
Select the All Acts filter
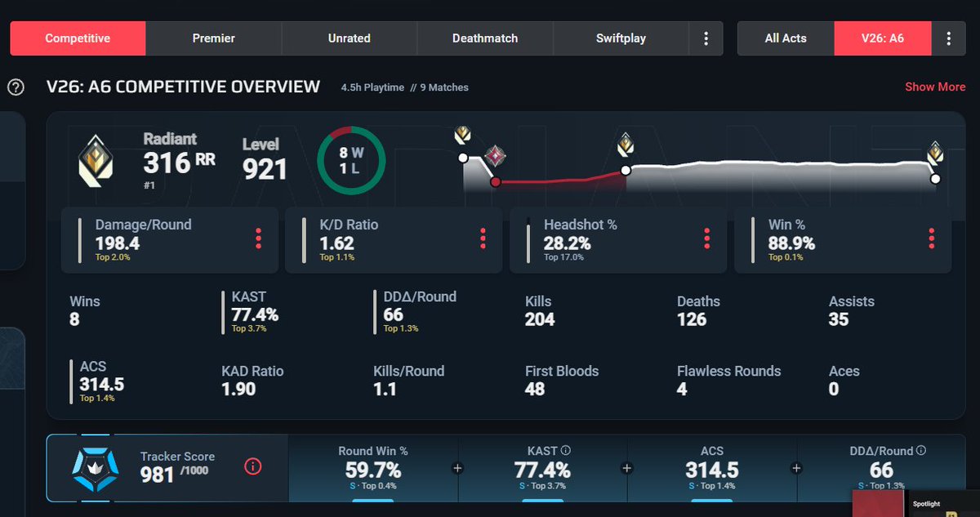coord(786,38)
